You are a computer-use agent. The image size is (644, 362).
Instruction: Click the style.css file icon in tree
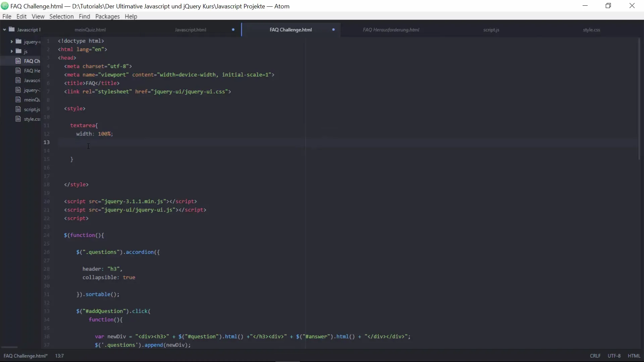coord(18,119)
